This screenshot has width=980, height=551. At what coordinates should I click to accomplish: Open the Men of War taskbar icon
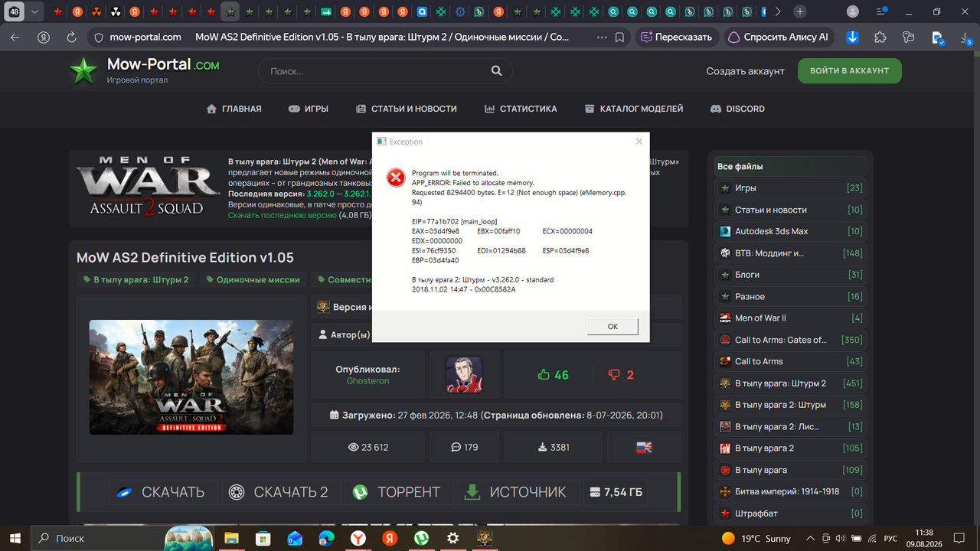[x=485, y=538]
